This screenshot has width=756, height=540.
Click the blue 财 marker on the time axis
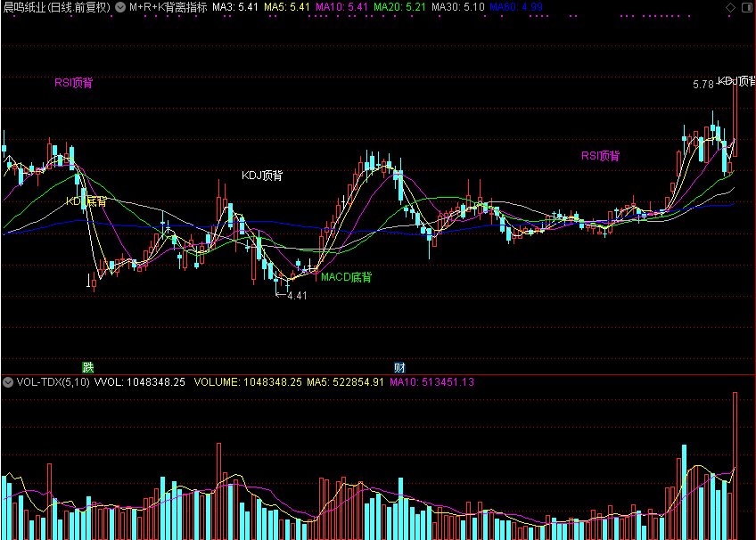(399, 367)
